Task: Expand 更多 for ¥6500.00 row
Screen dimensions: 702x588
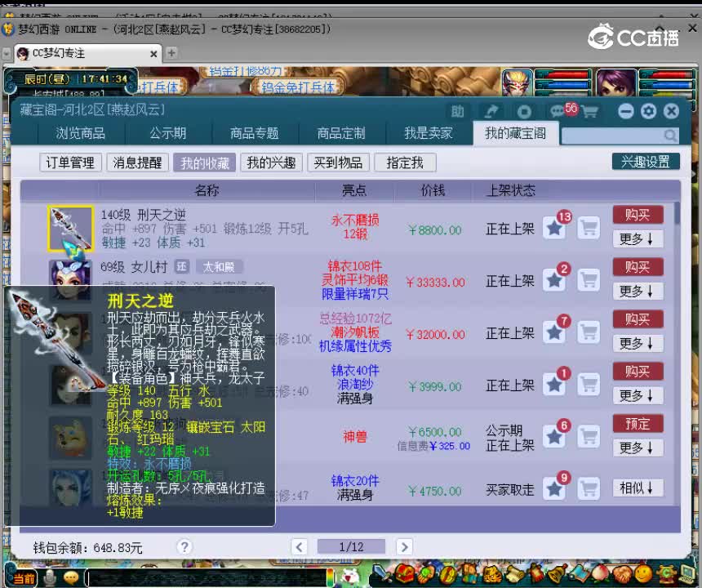Action: [638, 448]
